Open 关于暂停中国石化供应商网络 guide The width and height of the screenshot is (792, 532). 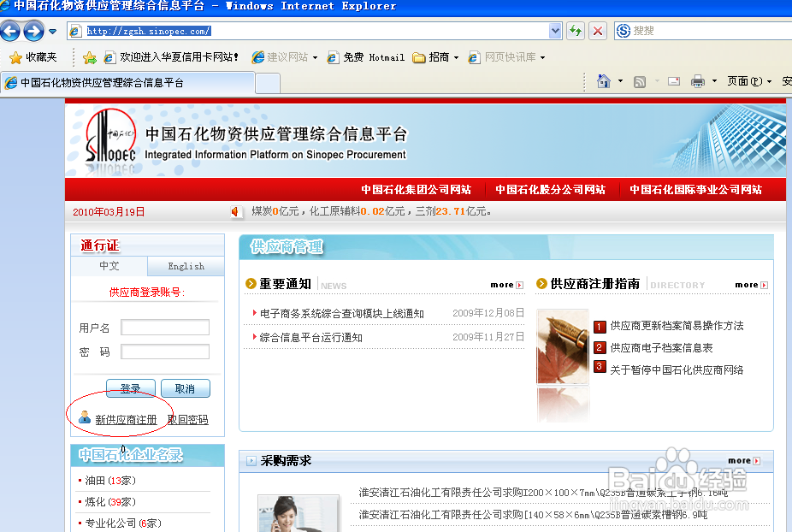(x=677, y=369)
